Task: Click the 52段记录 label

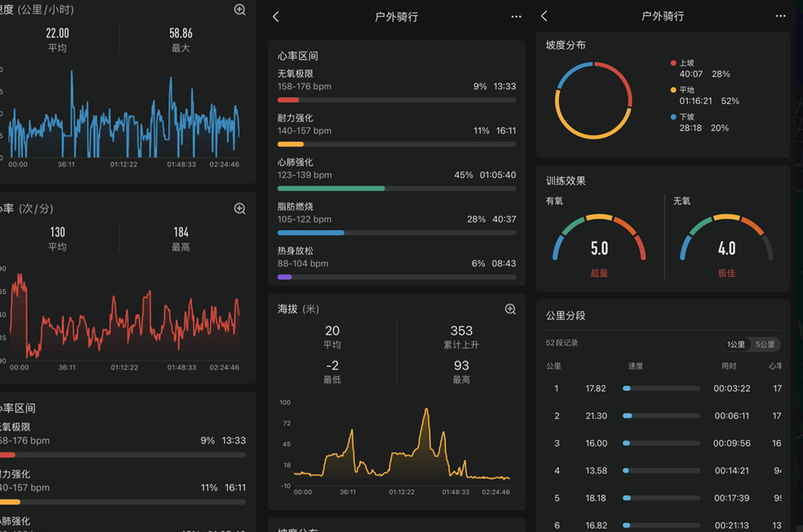Action: (x=562, y=343)
